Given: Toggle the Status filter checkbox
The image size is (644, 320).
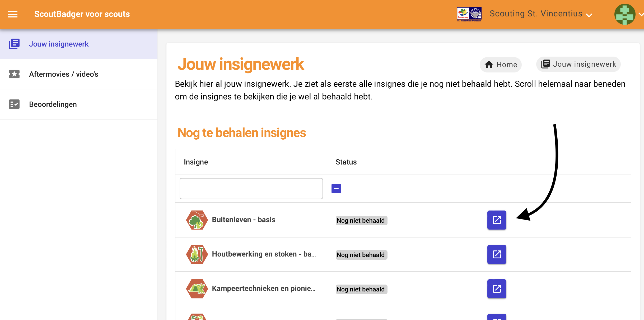Looking at the screenshot, I should pos(336,189).
